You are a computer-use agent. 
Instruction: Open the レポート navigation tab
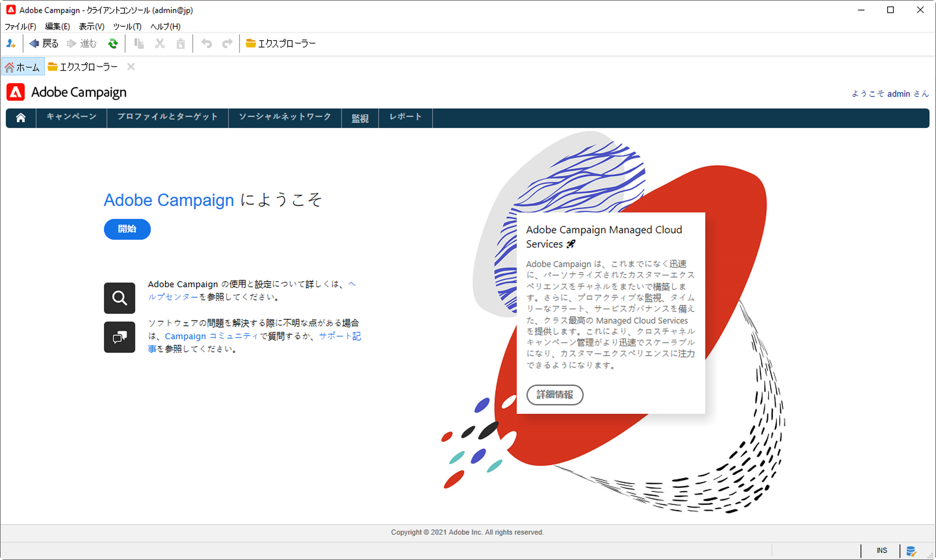click(x=406, y=118)
